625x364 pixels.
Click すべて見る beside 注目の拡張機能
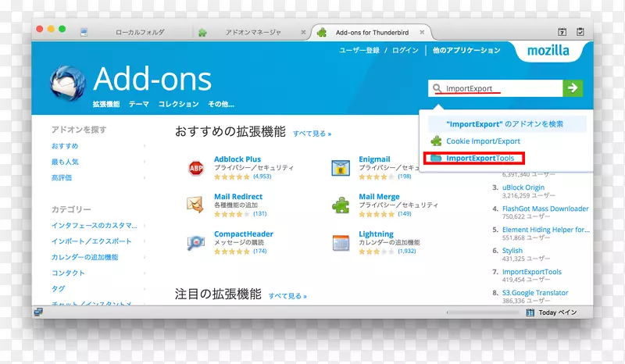coord(287,296)
